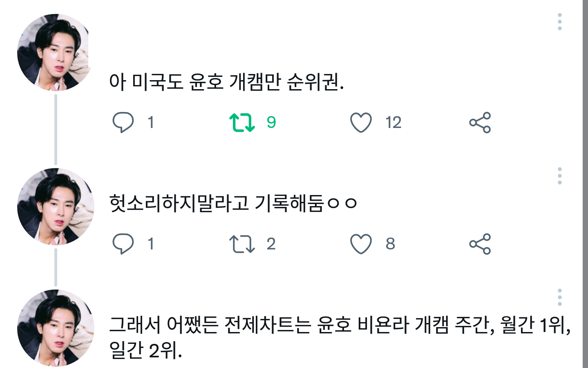
Task: Open third tweet author's profile picture
Action: (56, 328)
